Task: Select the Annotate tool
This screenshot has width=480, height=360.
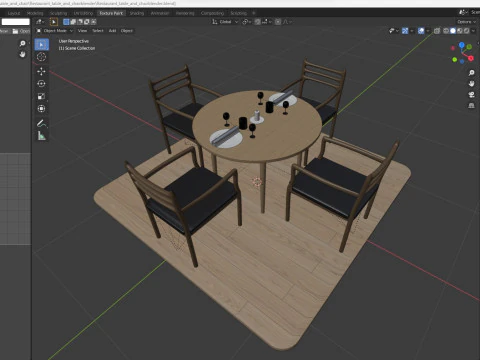Action: pos(41,123)
